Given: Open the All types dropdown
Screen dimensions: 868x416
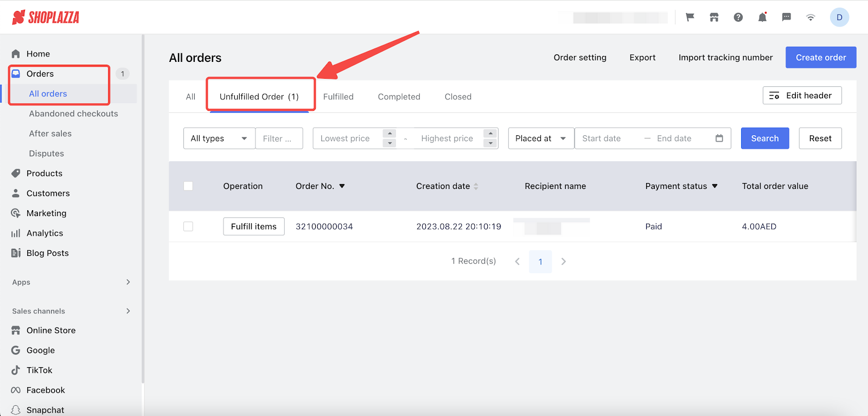Looking at the screenshot, I should [x=219, y=138].
